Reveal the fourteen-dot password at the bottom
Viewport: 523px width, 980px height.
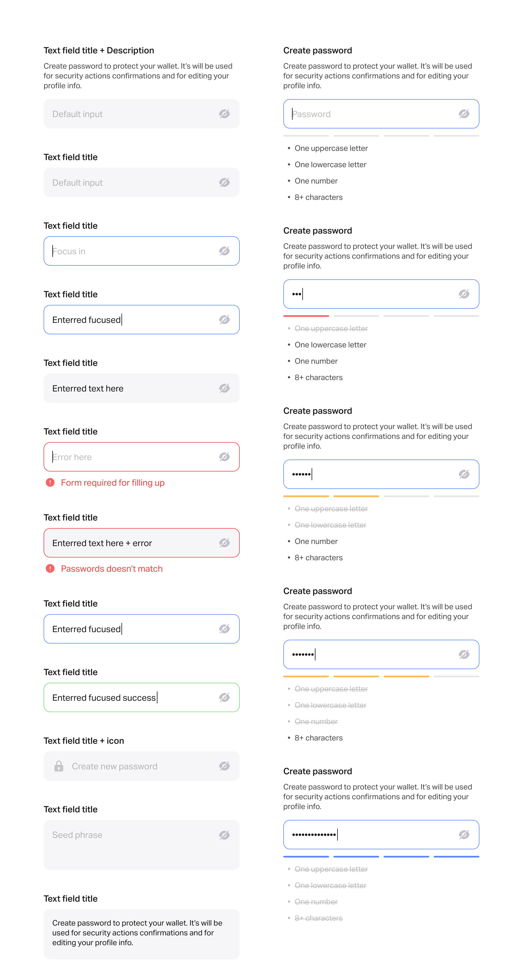tap(464, 835)
